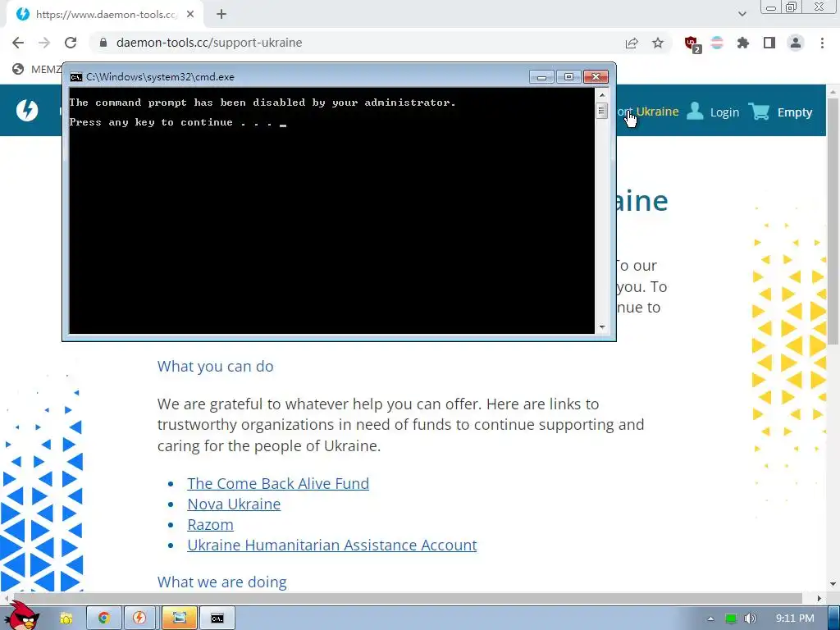
Task: Open the file explorer taskbar icon
Action: [x=66, y=619]
